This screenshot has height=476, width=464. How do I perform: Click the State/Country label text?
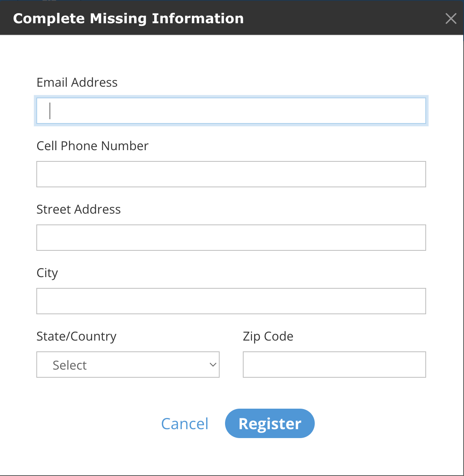pyautogui.click(x=76, y=336)
